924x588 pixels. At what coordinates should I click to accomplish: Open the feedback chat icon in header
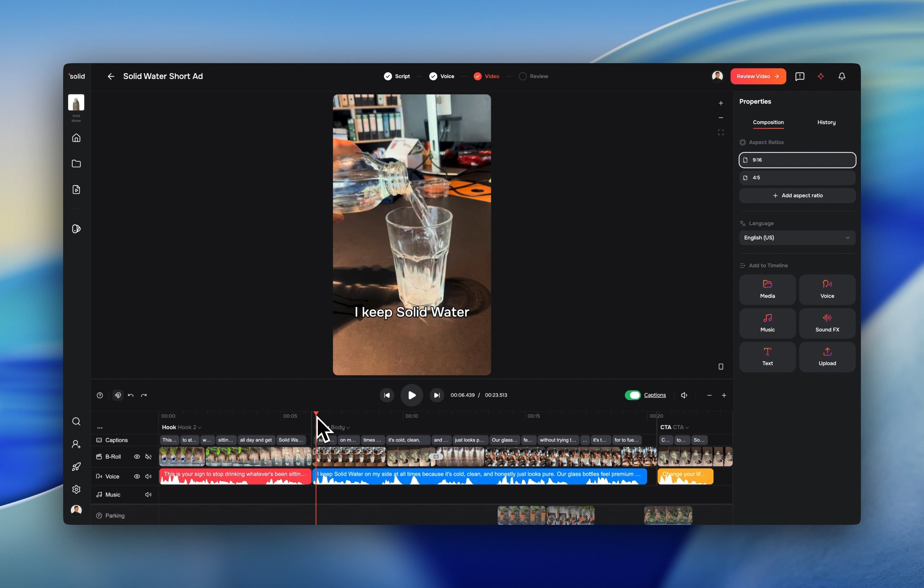point(800,76)
